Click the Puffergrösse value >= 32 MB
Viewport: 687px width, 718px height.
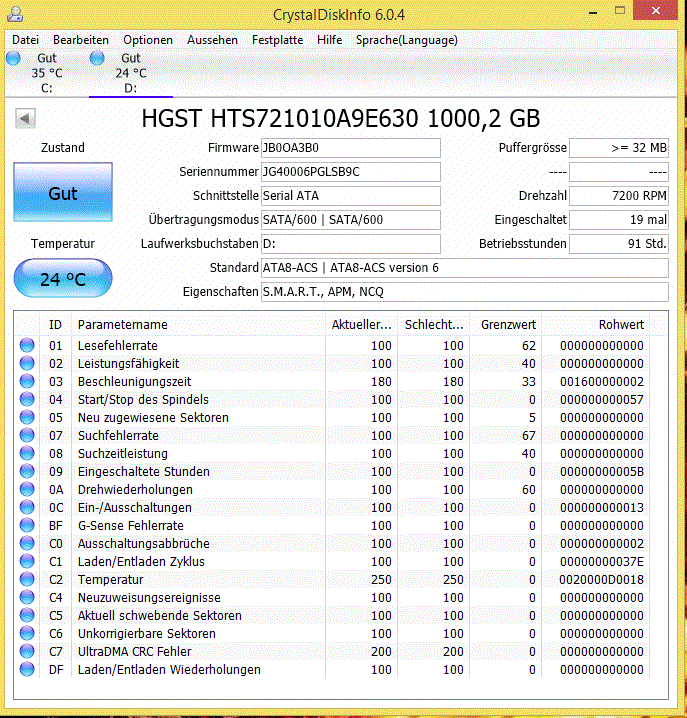[619, 148]
